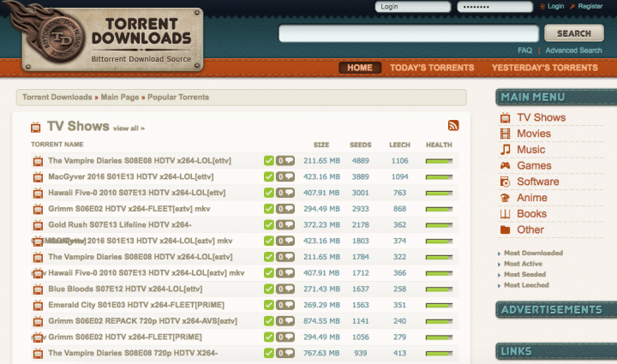This screenshot has width=617, height=364.
Task: Click the comment count icon for Emerald City S01E03
Action: pos(285,305)
